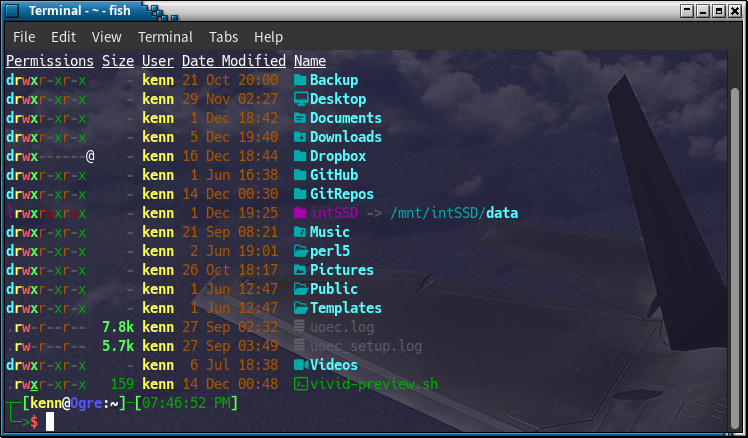
Task: Click the 5.7k file size value
Action: [x=118, y=346]
